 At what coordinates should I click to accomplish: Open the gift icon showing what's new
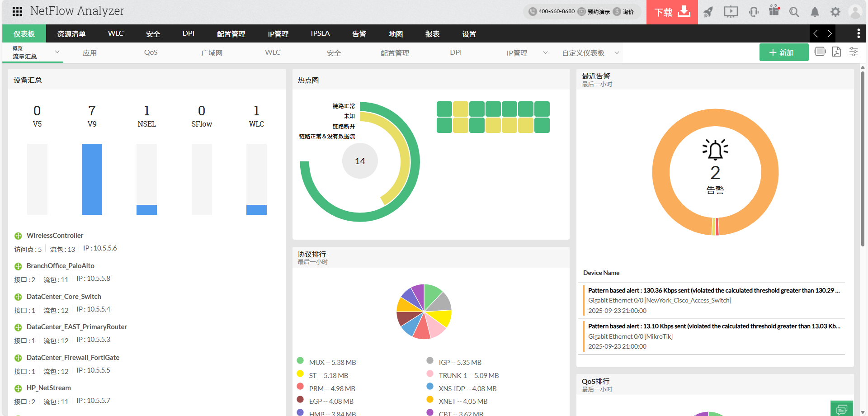[774, 11]
